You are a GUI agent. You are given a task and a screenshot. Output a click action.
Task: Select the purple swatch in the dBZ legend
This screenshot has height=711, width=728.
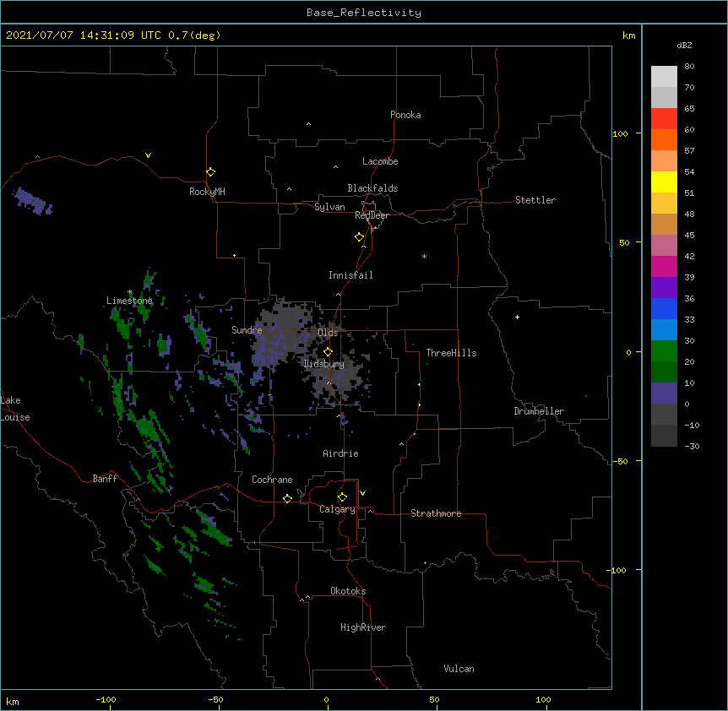pos(664,287)
